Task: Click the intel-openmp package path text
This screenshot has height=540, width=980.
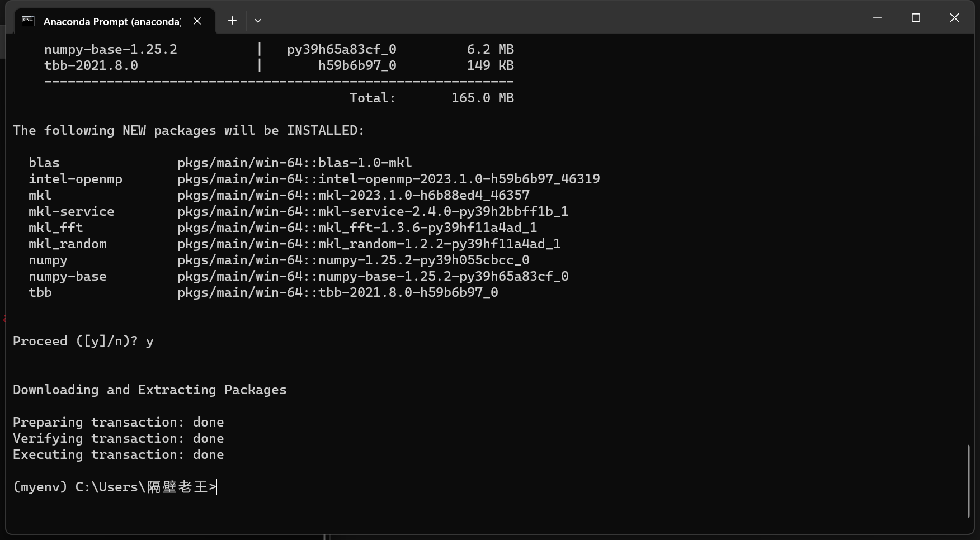Action: (388, 179)
